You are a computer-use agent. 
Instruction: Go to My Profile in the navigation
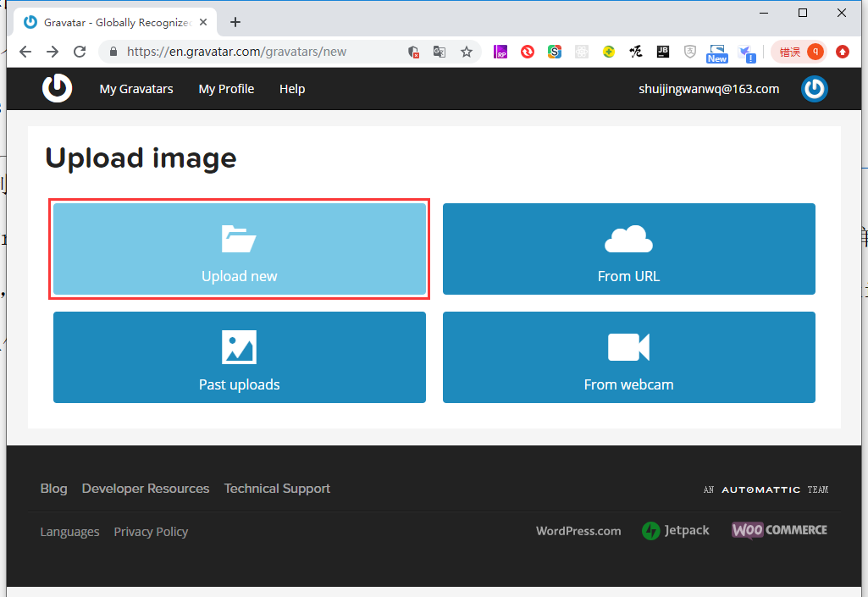[x=226, y=89]
